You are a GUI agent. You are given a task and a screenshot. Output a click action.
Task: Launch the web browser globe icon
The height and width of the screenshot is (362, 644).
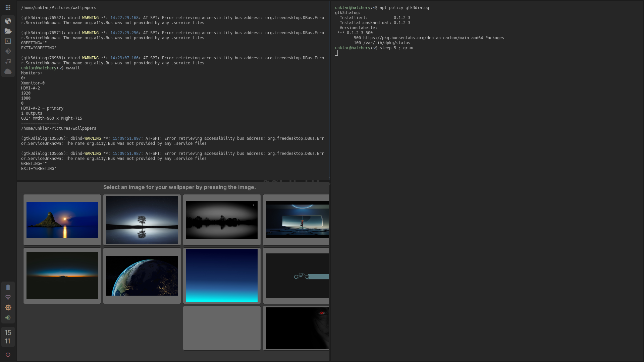pyautogui.click(x=8, y=21)
